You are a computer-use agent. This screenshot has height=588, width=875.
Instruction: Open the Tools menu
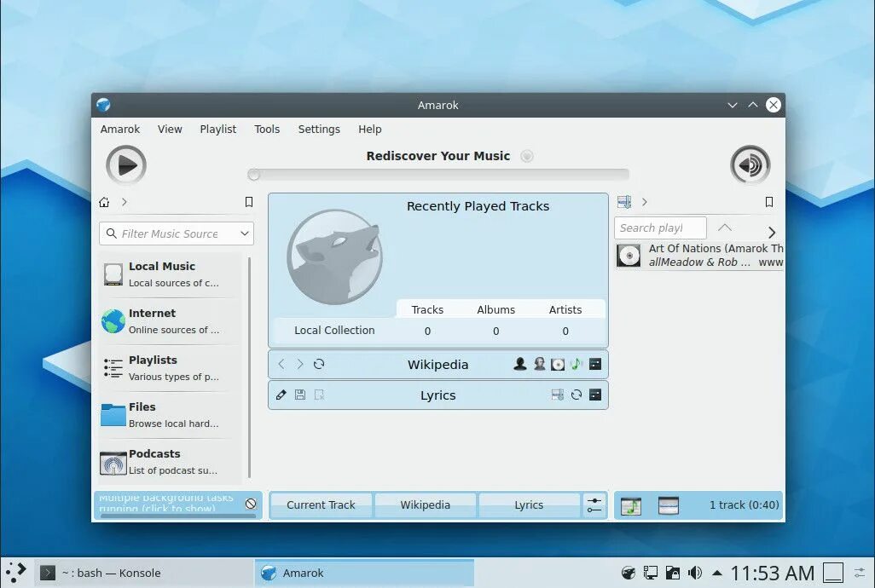tap(267, 130)
